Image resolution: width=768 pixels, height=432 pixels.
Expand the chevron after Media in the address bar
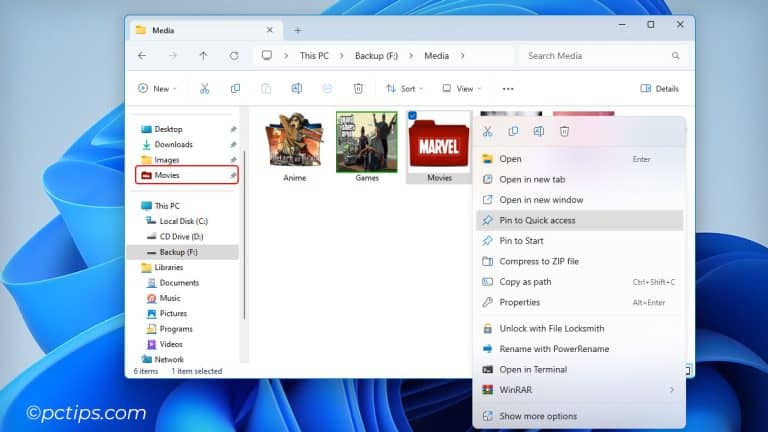(x=462, y=56)
